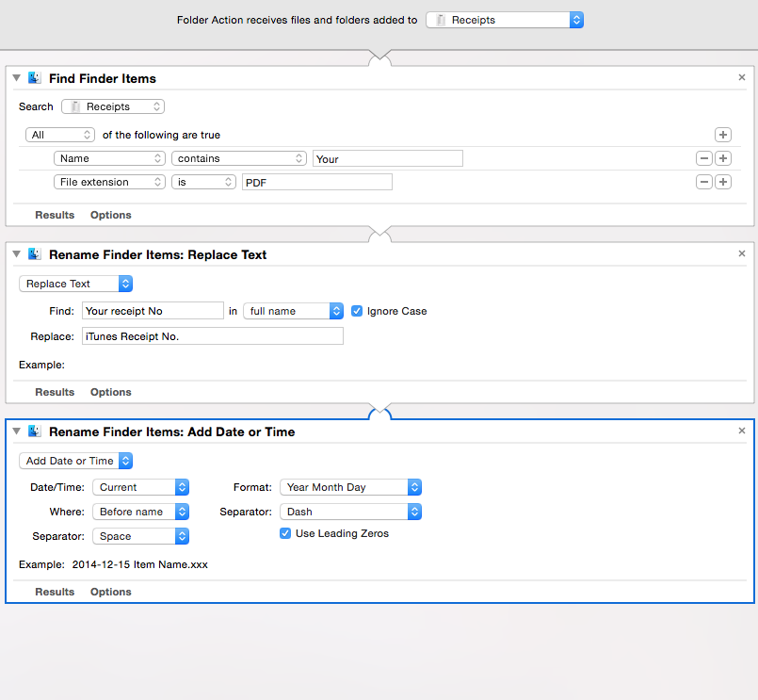
Task: Show Options of Find Finder Items
Action: 111,215
